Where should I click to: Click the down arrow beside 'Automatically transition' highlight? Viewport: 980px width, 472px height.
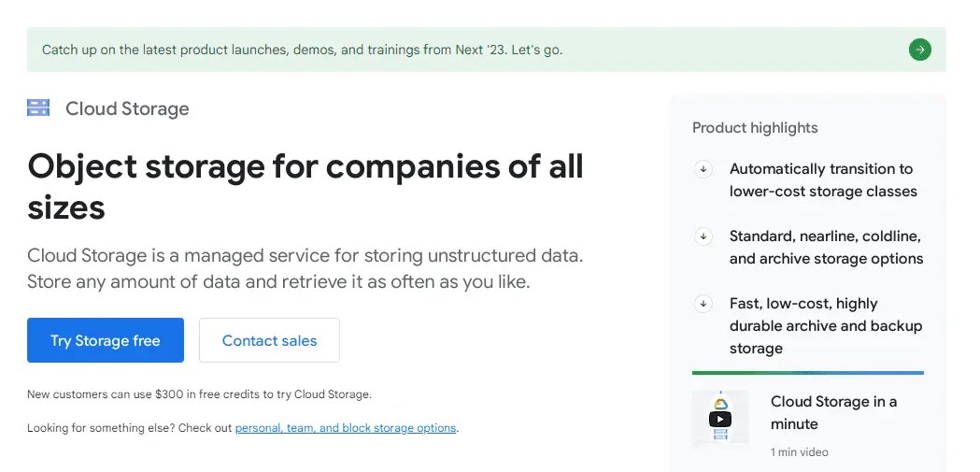click(x=703, y=169)
